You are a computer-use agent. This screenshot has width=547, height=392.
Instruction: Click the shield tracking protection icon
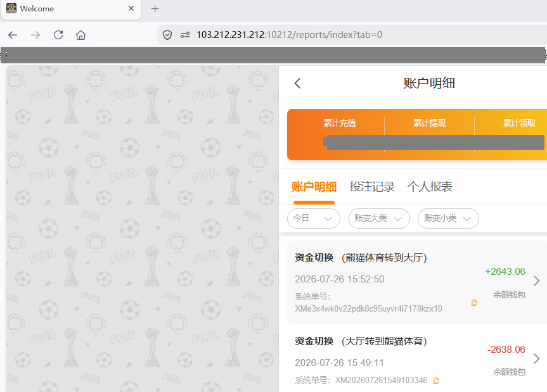[x=167, y=35]
